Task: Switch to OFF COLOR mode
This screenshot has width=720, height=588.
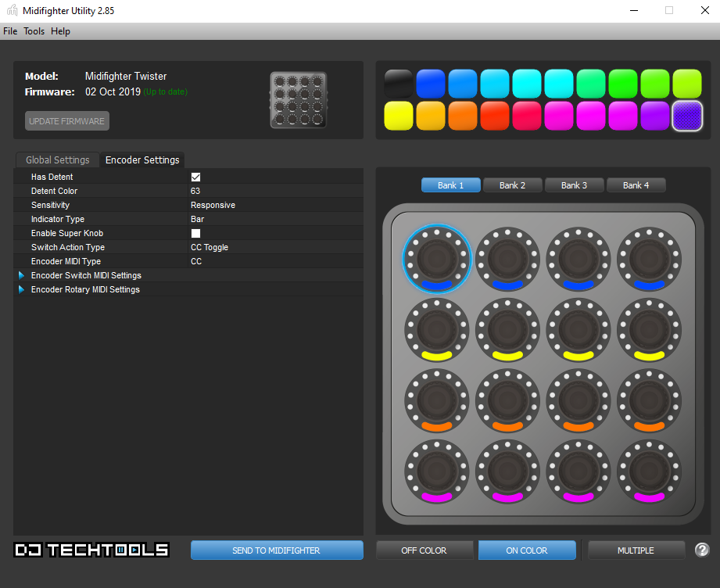Action: click(424, 550)
